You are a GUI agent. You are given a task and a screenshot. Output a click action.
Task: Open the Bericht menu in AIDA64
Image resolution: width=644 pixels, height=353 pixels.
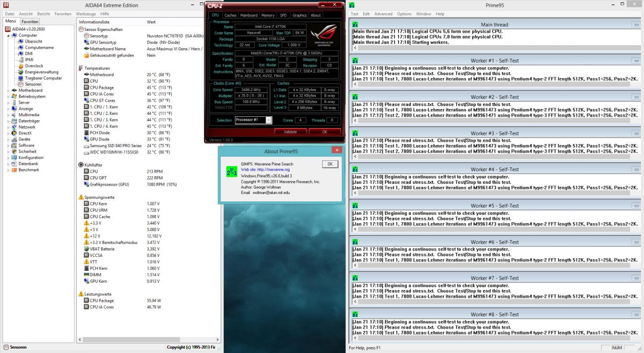tap(43, 14)
